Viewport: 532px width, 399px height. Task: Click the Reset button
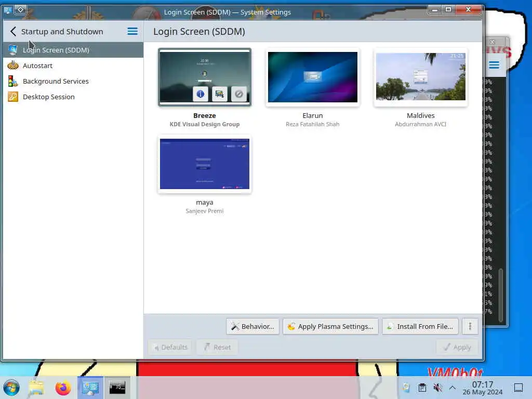pos(217,347)
